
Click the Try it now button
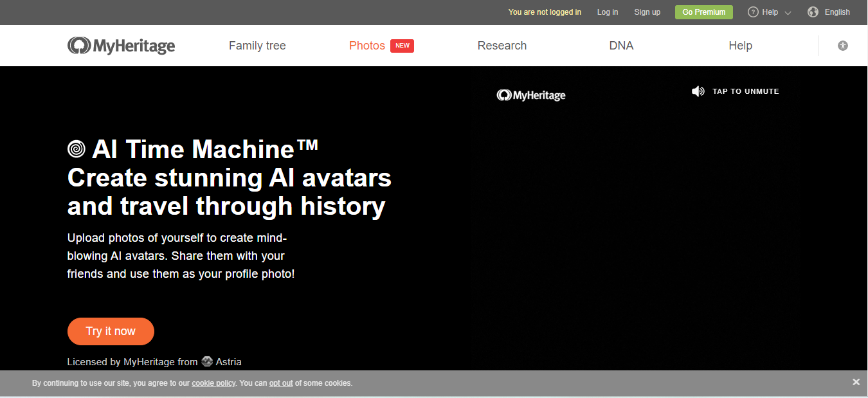[x=111, y=331]
